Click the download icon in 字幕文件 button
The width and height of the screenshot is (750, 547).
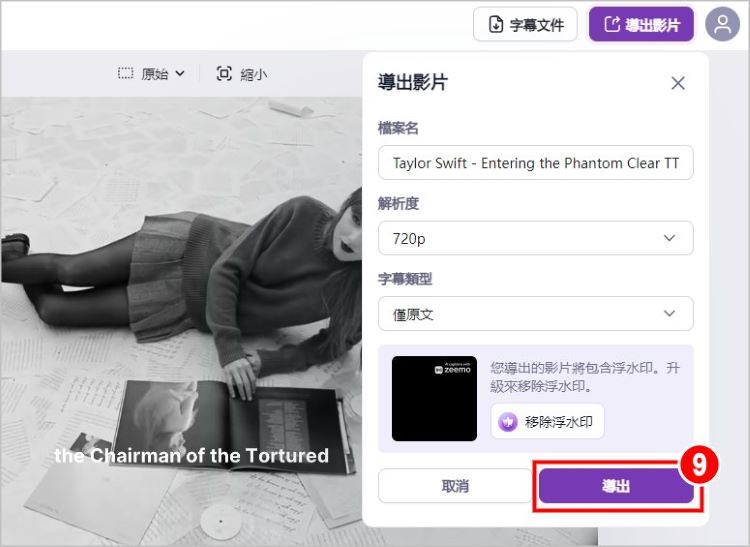(496, 24)
